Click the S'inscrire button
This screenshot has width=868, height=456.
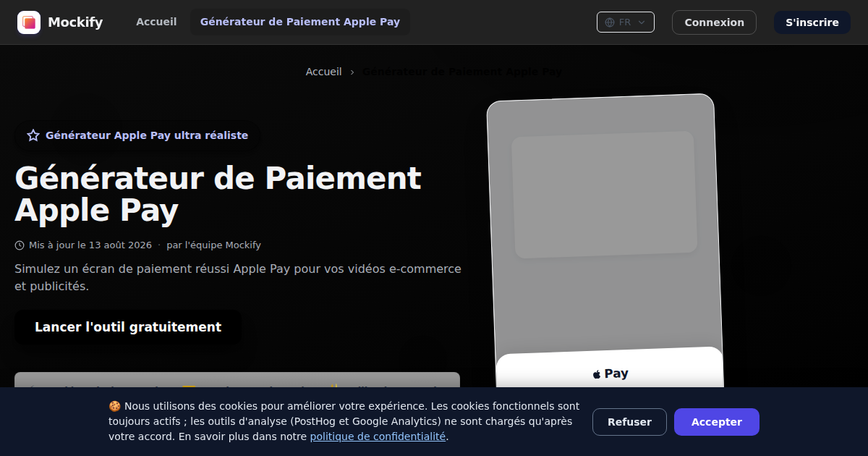pyautogui.click(x=812, y=22)
